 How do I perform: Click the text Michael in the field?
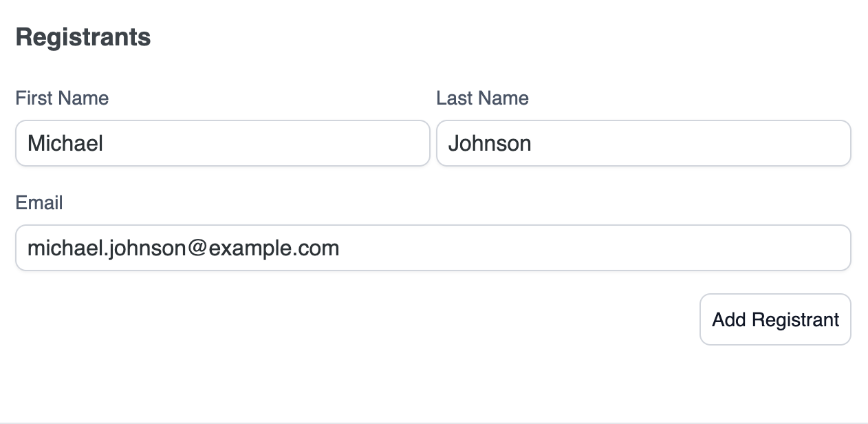pyautogui.click(x=65, y=143)
